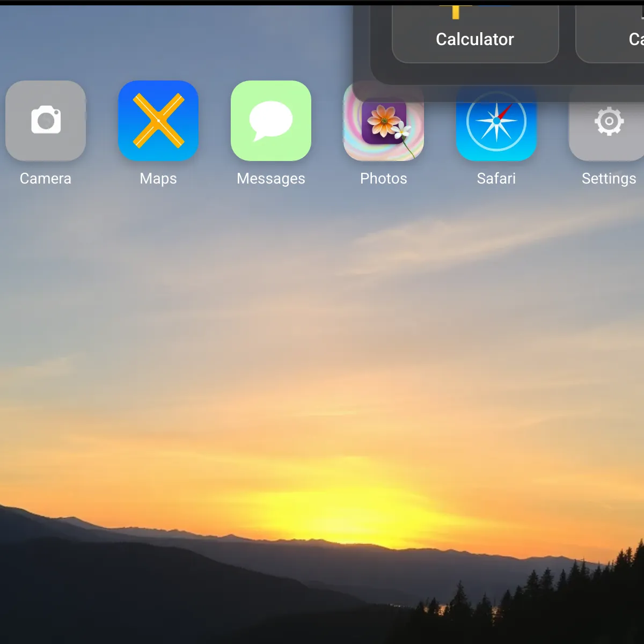Click the Maps label text
644x644 pixels.
158,179
